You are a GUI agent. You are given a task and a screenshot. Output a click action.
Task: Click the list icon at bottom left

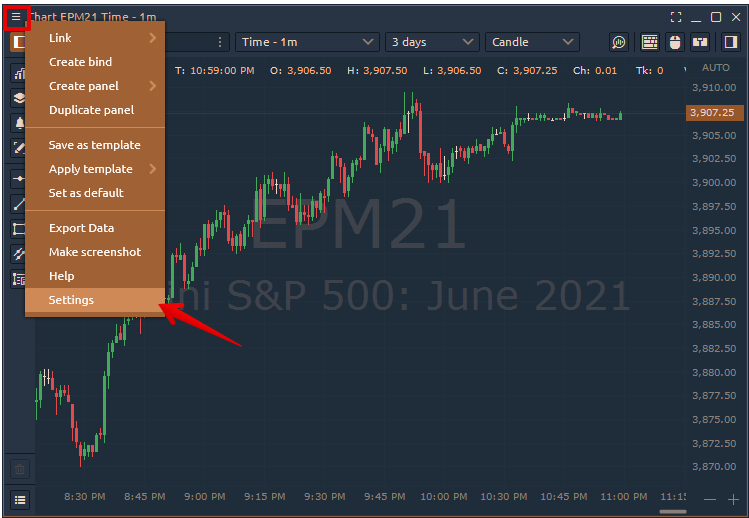pyautogui.click(x=20, y=499)
